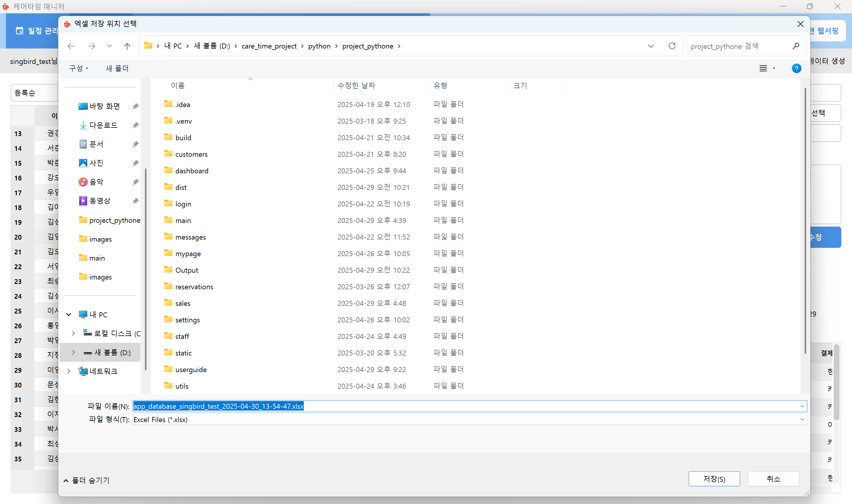Click the Refresh address bar icon

click(x=672, y=46)
